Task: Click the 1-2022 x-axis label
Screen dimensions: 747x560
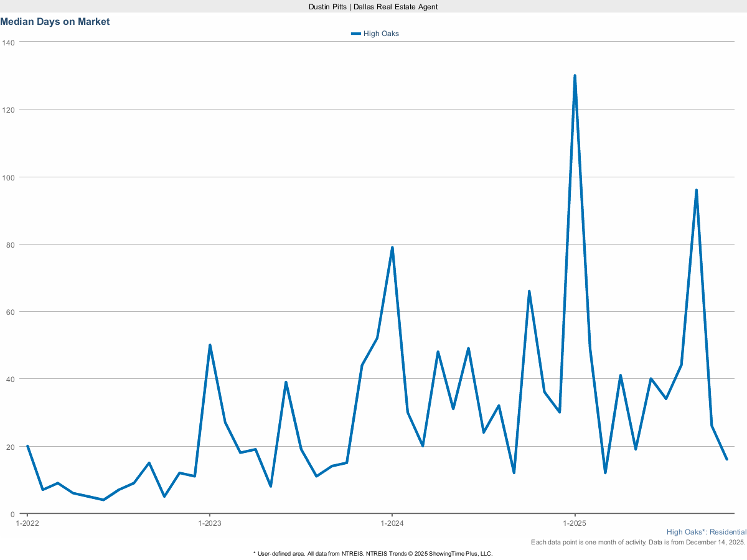Action: [27, 523]
